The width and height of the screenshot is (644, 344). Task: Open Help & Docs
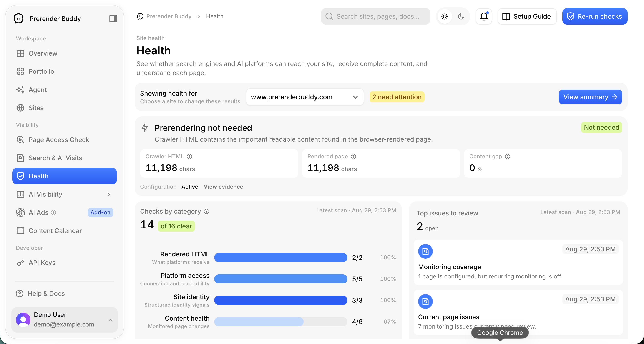tap(65, 293)
